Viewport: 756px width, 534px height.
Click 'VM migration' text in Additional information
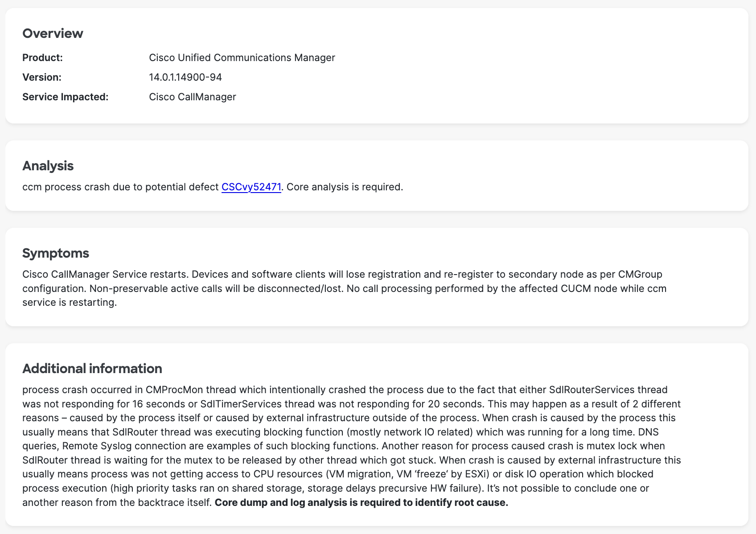[357, 474]
